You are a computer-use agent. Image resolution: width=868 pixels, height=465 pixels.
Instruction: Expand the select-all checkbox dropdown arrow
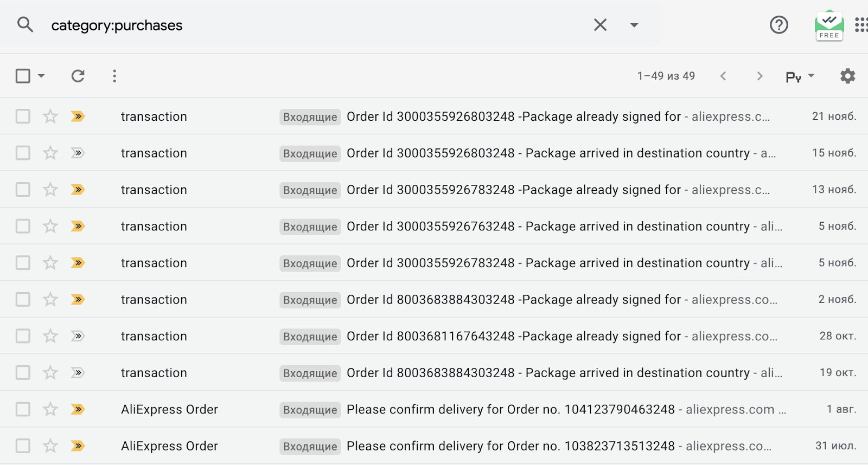coord(41,76)
